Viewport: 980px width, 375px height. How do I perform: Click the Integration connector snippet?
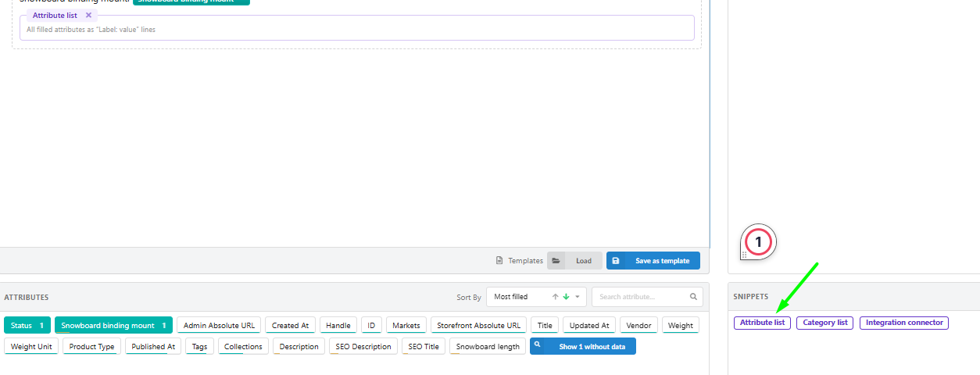pos(904,323)
